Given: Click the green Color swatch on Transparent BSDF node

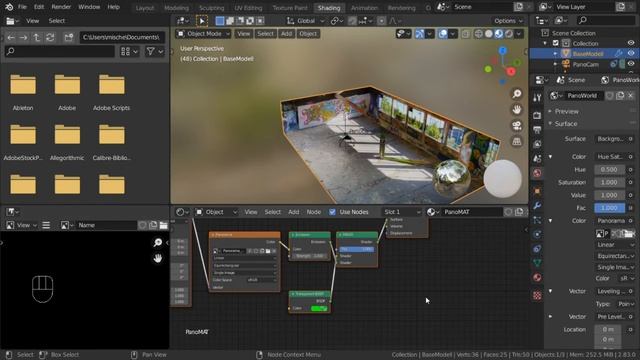Looking at the screenshot, I should tap(319, 309).
